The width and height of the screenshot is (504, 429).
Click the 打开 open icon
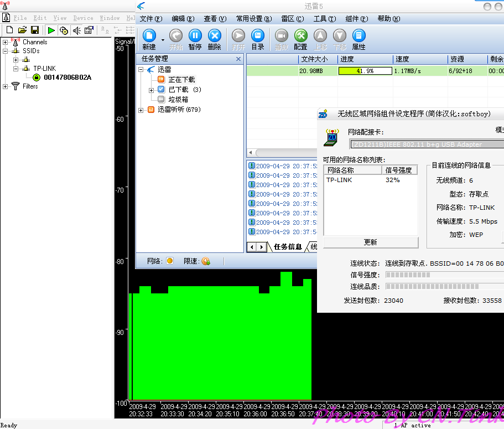[x=238, y=40]
